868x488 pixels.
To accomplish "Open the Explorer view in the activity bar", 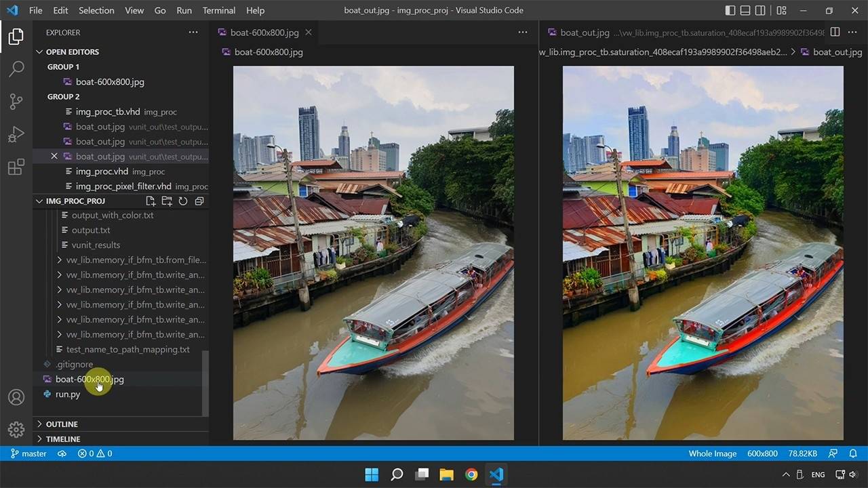I will point(16,37).
